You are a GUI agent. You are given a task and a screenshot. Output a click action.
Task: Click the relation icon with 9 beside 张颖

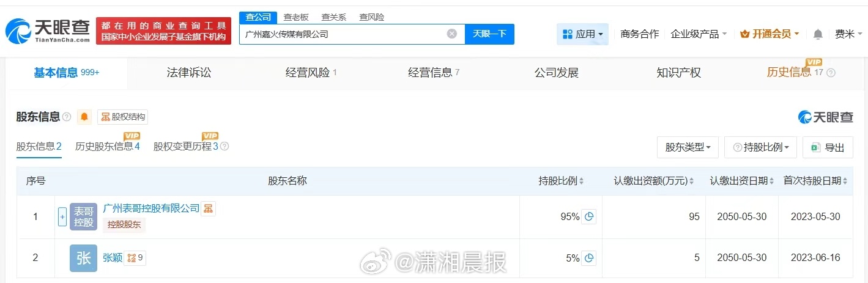(x=135, y=258)
